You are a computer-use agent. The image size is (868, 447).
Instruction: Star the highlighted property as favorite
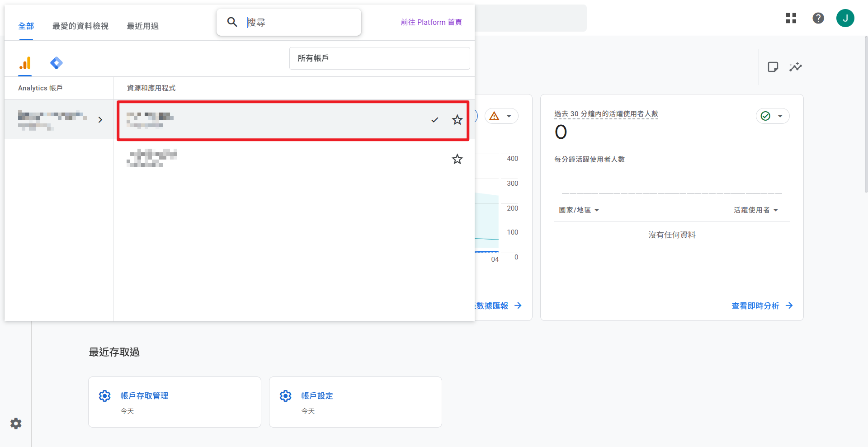pyautogui.click(x=457, y=120)
